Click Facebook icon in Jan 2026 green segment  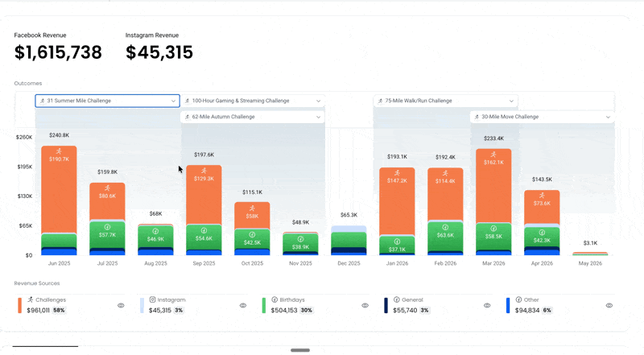pyautogui.click(x=397, y=241)
